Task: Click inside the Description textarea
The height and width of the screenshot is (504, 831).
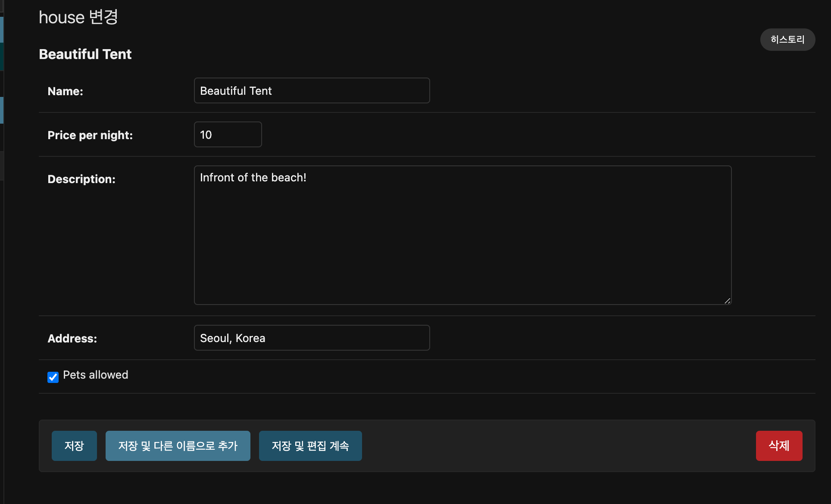Action: (x=462, y=235)
